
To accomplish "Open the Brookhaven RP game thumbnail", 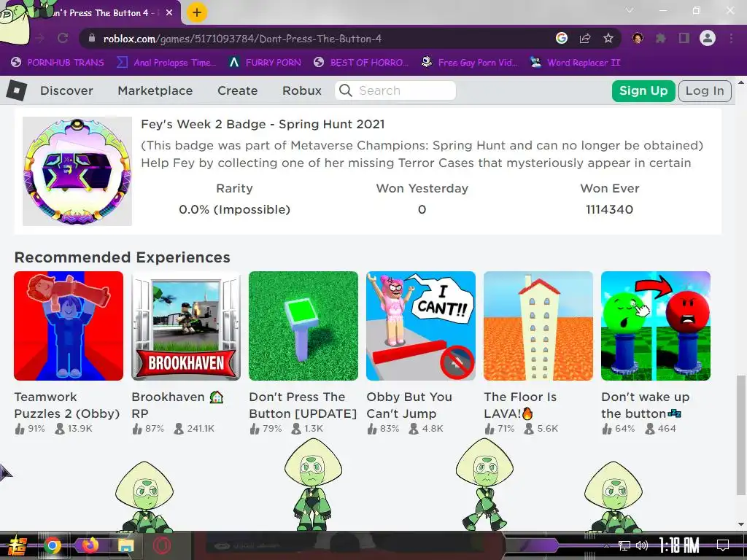I will tap(186, 326).
